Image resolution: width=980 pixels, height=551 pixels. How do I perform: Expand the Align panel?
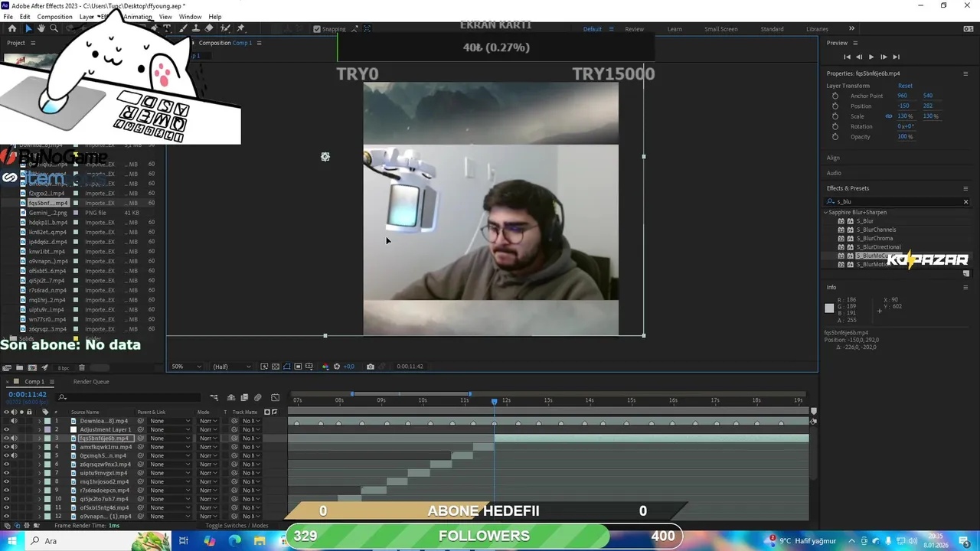[x=833, y=158]
